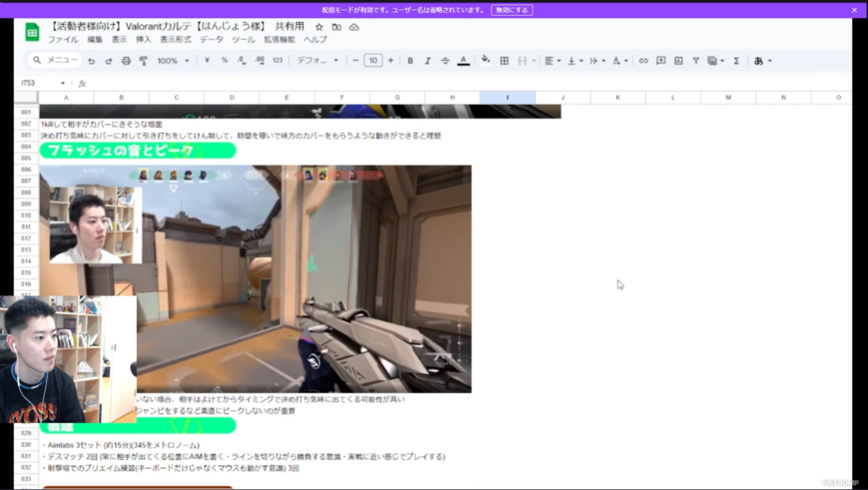
Task: Decrease font size with minus button
Action: pyautogui.click(x=355, y=60)
